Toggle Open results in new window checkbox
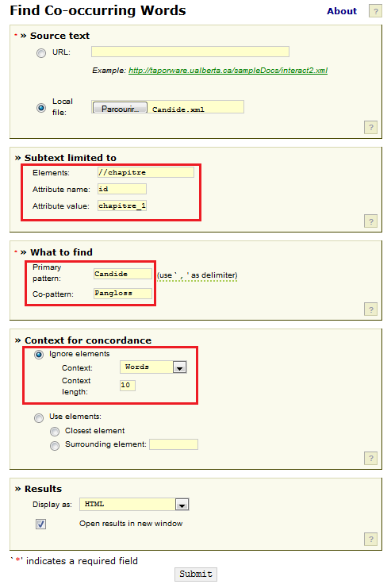 (x=41, y=524)
